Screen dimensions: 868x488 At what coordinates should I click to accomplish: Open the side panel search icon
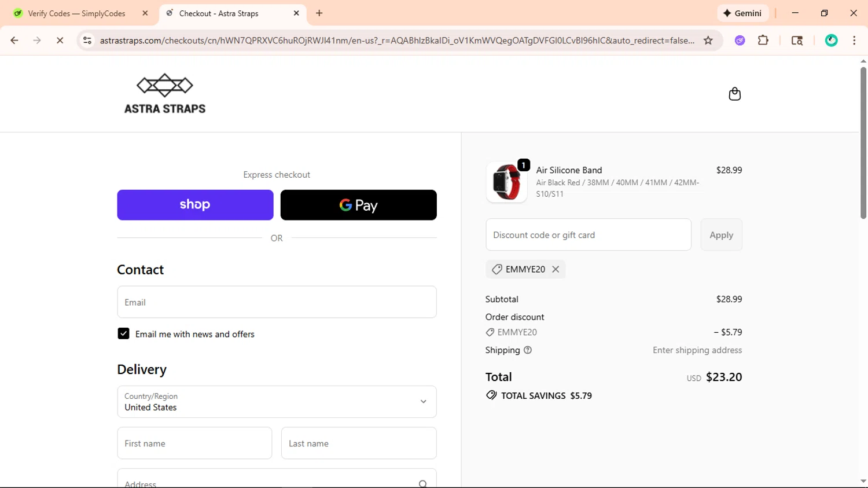(797, 41)
